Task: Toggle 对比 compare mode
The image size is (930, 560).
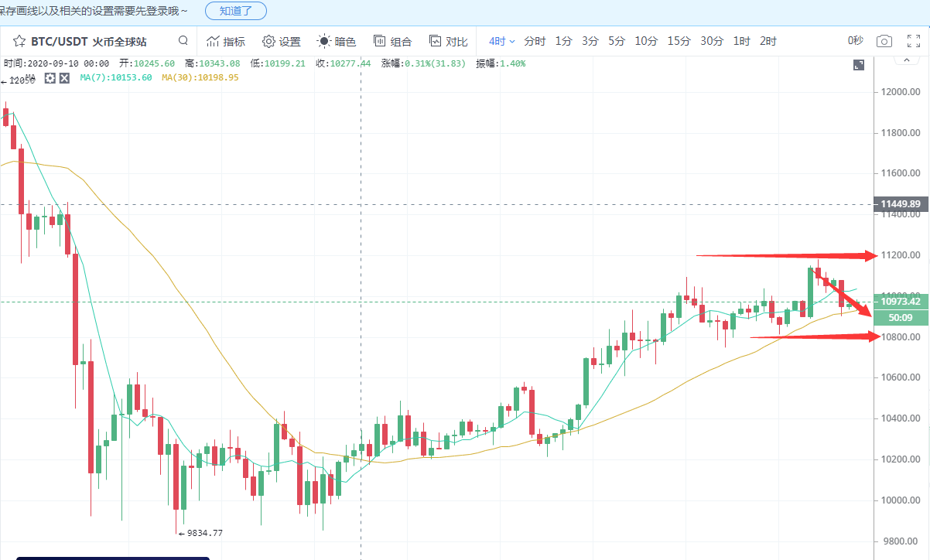Action: point(449,41)
